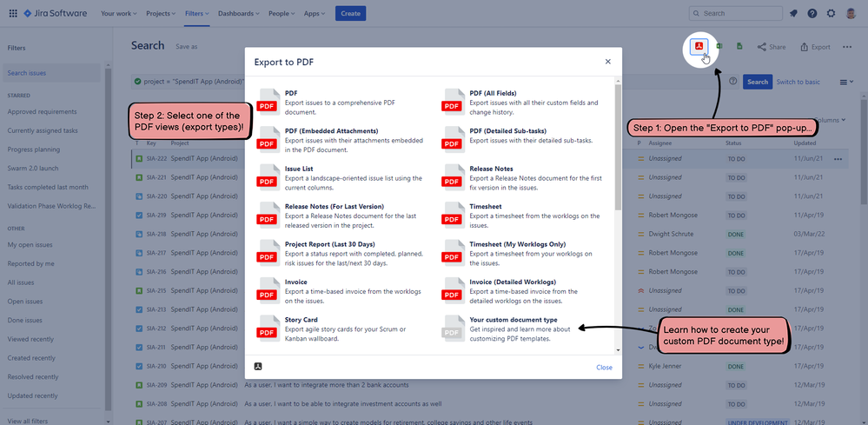The image size is (868, 425).
Task: Click the Jira Software logo
Action: tap(56, 13)
